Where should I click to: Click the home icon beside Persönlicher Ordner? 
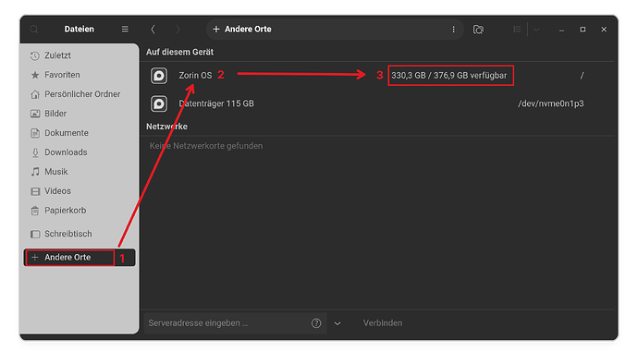pyautogui.click(x=35, y=94)
